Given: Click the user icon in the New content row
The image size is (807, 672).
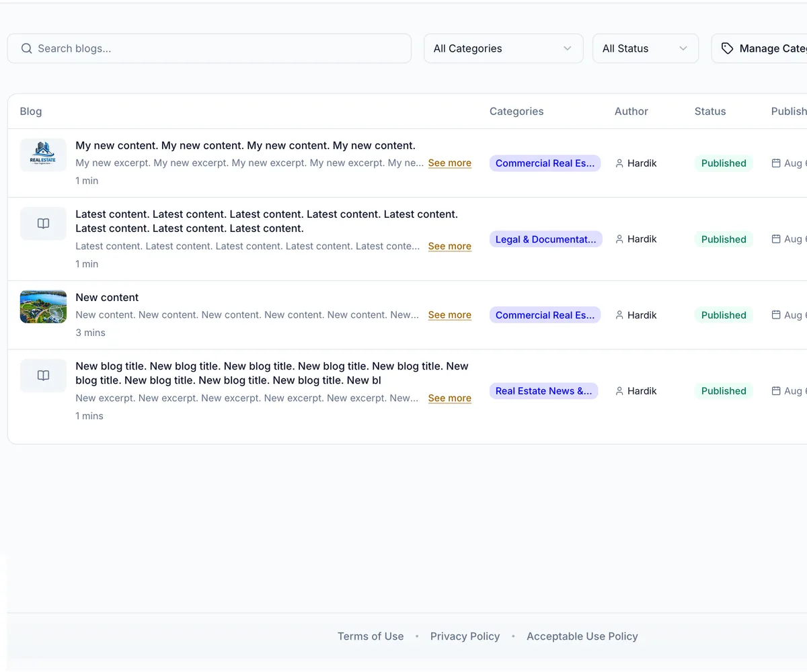Looking at the screenshot, I should coord(619,315).
